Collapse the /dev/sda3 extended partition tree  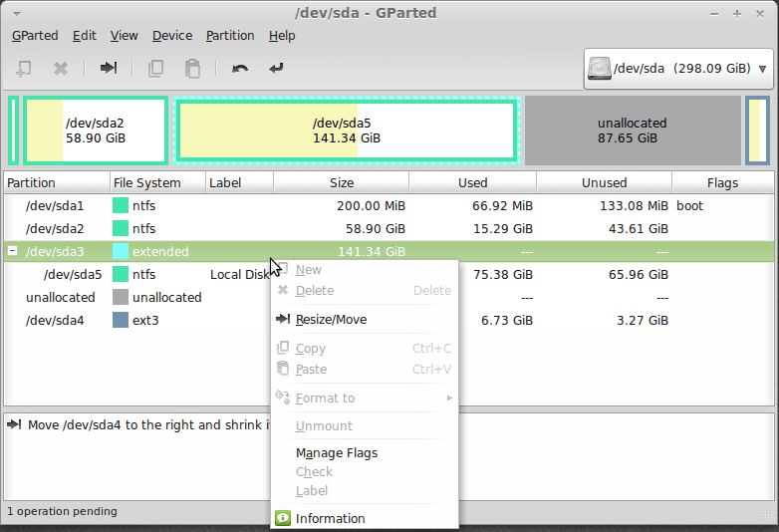(12, 251)
